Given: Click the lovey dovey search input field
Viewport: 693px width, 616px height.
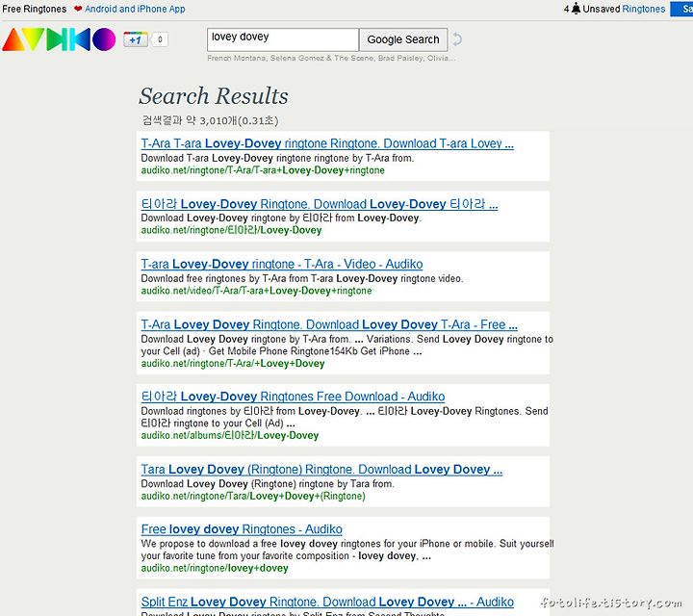Looking at the screenshot, I should pyautogui.click(x=283, y=39).
